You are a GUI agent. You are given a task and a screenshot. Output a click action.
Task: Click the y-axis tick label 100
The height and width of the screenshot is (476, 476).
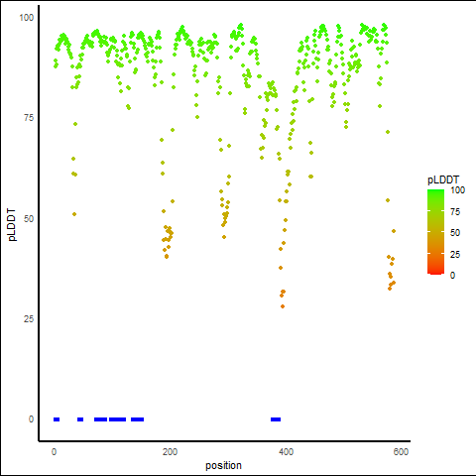point(27,18)
